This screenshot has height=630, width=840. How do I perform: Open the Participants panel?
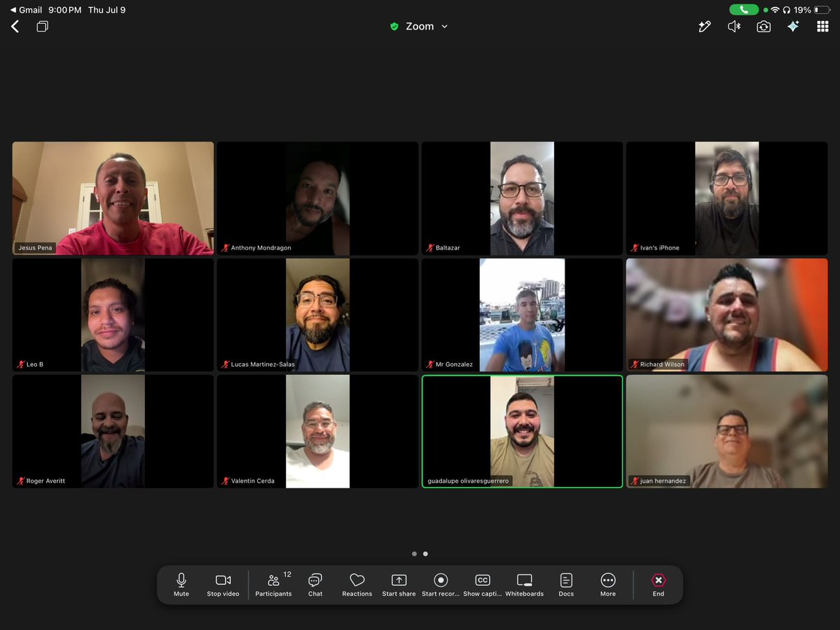click(x=273, y=584)
